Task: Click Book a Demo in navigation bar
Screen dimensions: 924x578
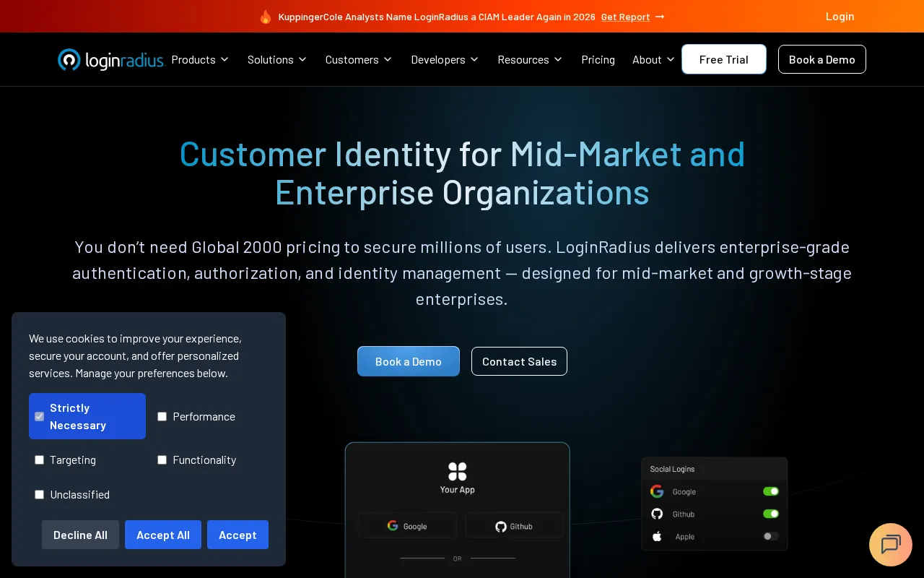Action: coord(822,59)
